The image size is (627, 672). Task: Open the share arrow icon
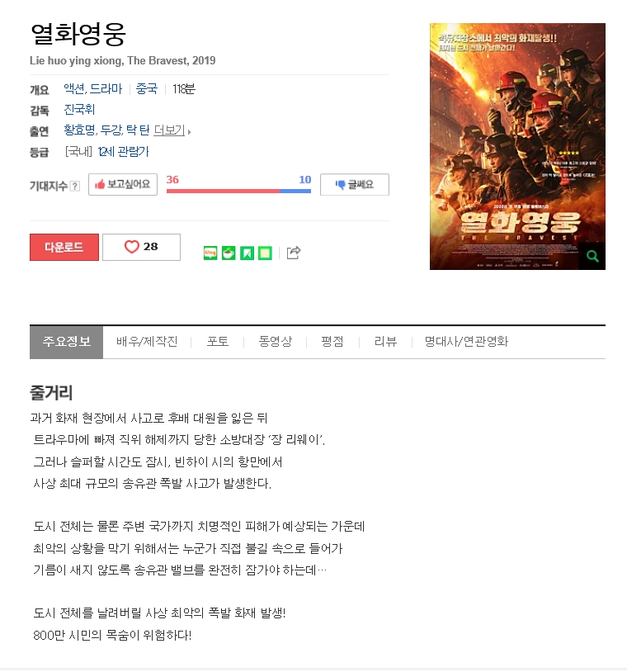[x=294, y=253]
